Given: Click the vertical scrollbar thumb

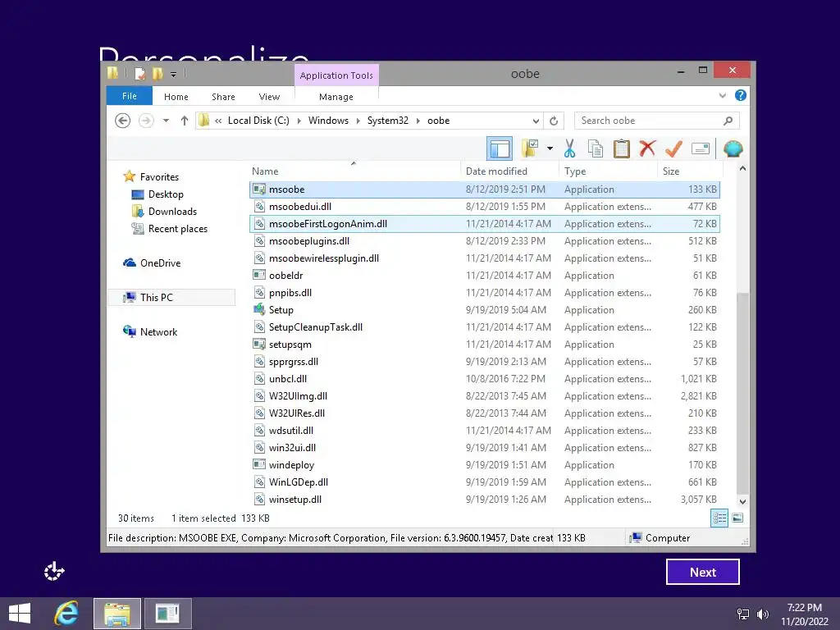Looking at the screenshot, I should click(x=742, y=394).
